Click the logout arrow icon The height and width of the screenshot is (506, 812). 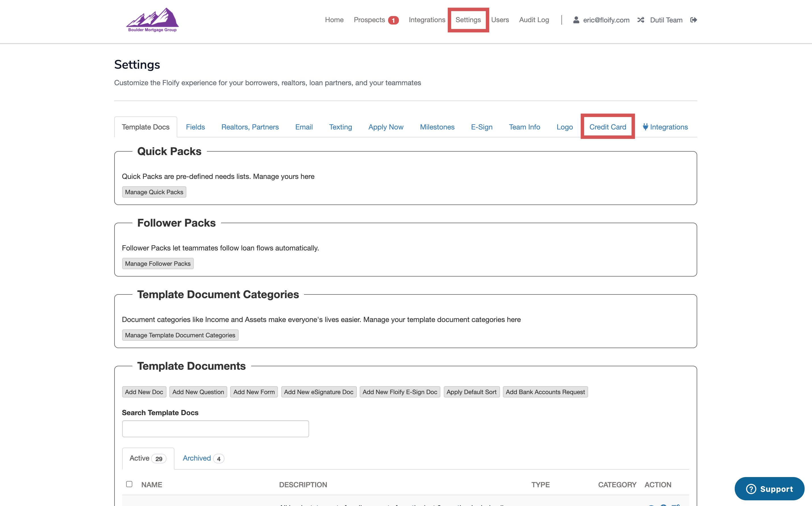[x=694, y=20]
